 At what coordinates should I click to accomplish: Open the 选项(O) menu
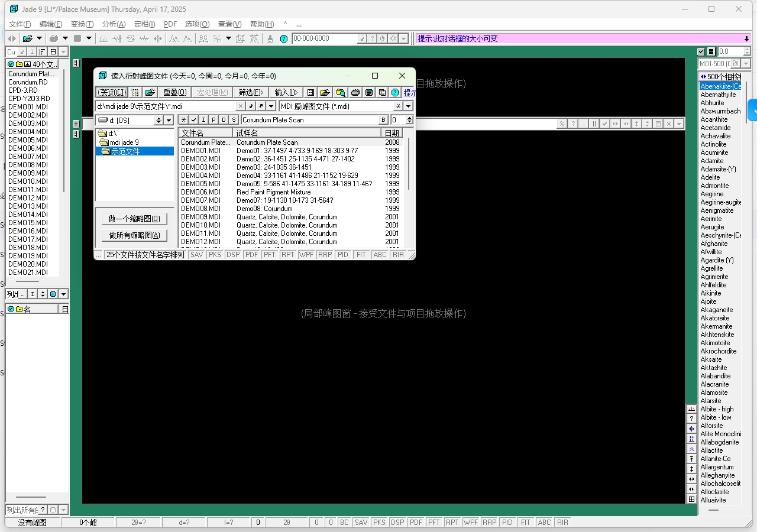pyautogui.click(x=197, y=24)
